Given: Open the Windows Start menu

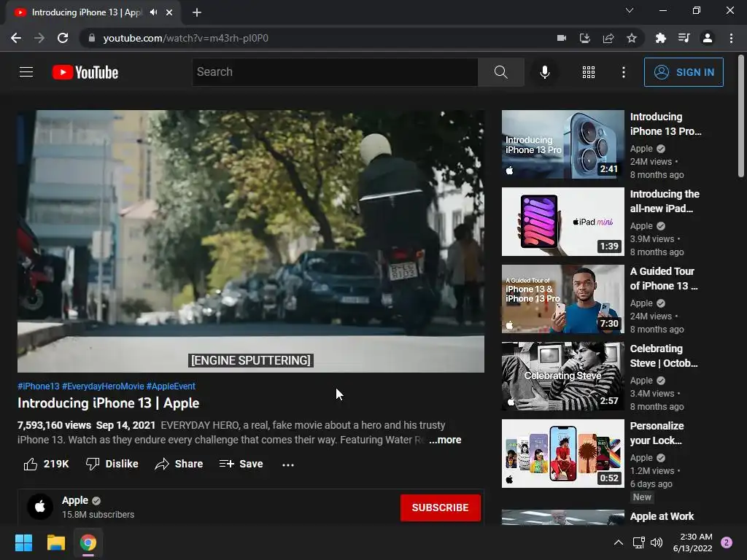Looking at the screenshot, I should (x=23, y=542).
